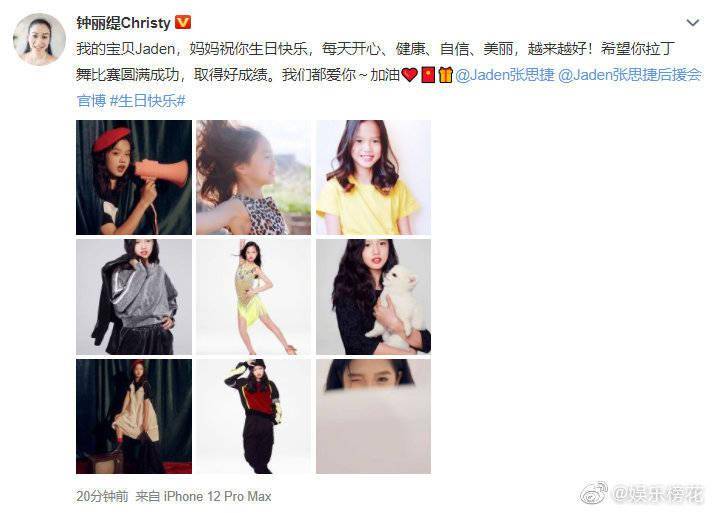Open the @Jaden张思捷 mention link
The width and height of the screenshot is (712, 513).
(x=504, y=74)
